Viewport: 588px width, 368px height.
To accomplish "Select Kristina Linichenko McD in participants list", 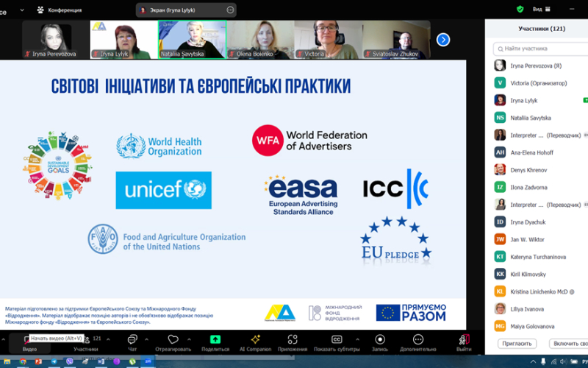I will click(x=539, y=291).
